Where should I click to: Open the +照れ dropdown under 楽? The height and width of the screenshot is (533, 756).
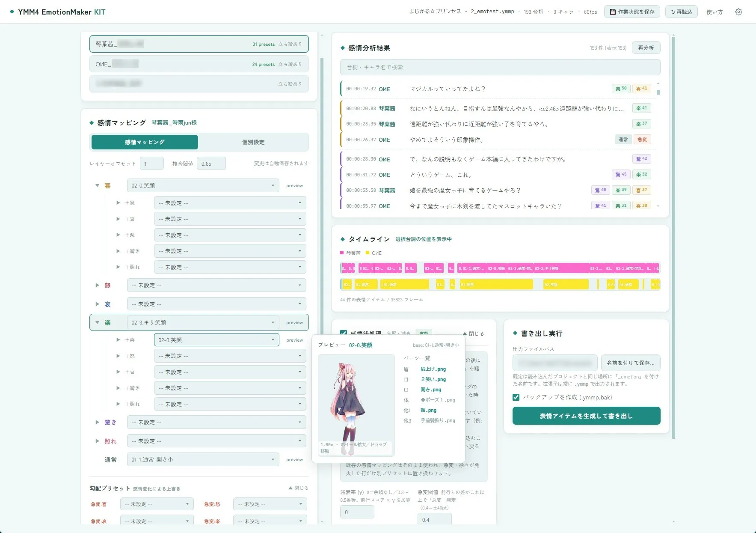click(x=230, y=404)
